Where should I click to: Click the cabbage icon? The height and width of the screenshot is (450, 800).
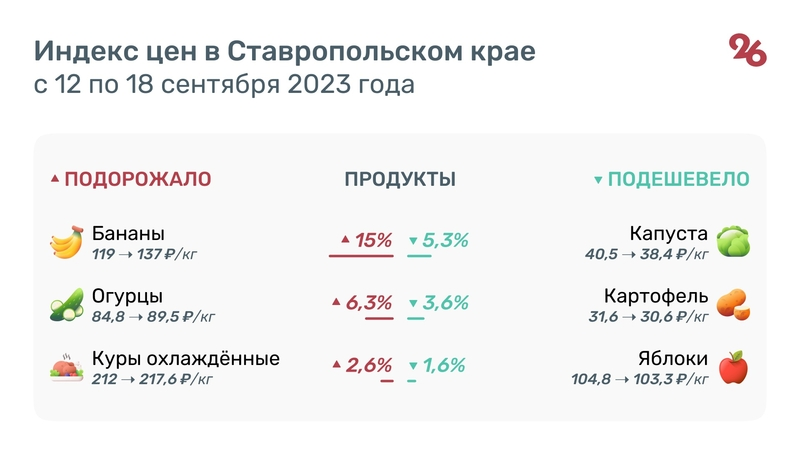(733, 242)
